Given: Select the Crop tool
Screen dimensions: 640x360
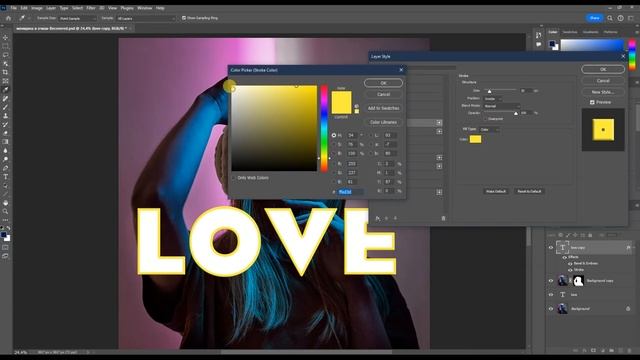Looking at the screenshot, I should click(x=5, y=72).
